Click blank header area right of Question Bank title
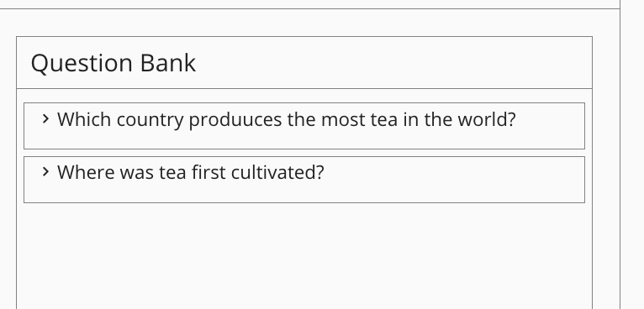The width and height of the screenshot is (644, 309). click(x=393, y=63)
